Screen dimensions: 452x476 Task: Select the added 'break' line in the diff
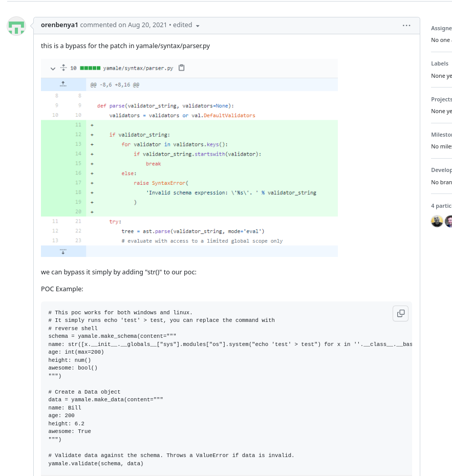(x=153, y=164)
